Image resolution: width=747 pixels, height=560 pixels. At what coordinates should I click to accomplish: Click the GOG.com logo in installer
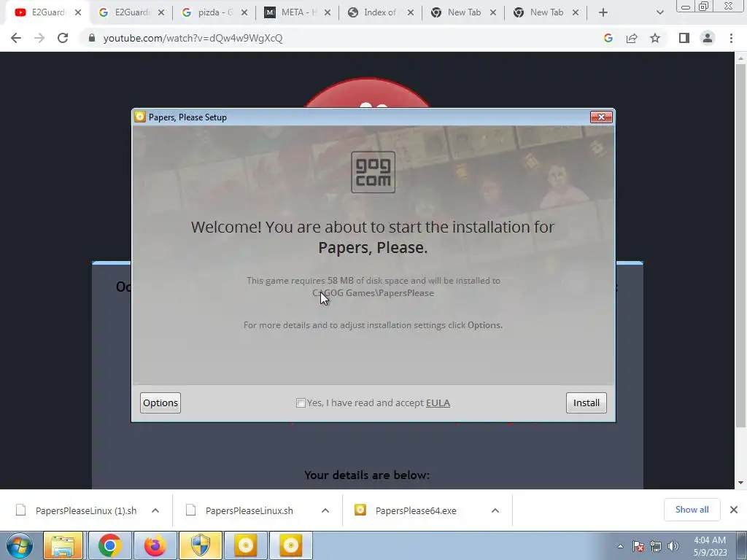(x=373, y=172)
